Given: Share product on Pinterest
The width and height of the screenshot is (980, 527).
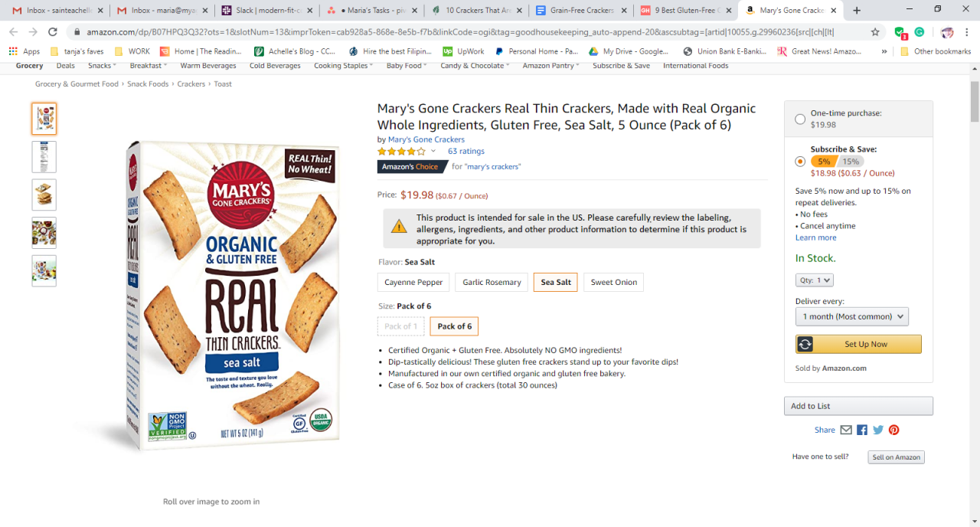Looking at the screenshot, I should (893, 430).
